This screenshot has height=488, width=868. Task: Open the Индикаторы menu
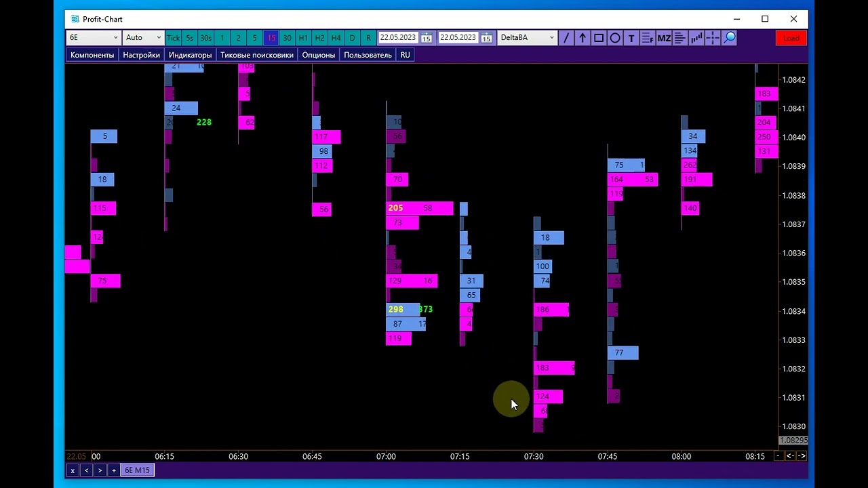191,55
